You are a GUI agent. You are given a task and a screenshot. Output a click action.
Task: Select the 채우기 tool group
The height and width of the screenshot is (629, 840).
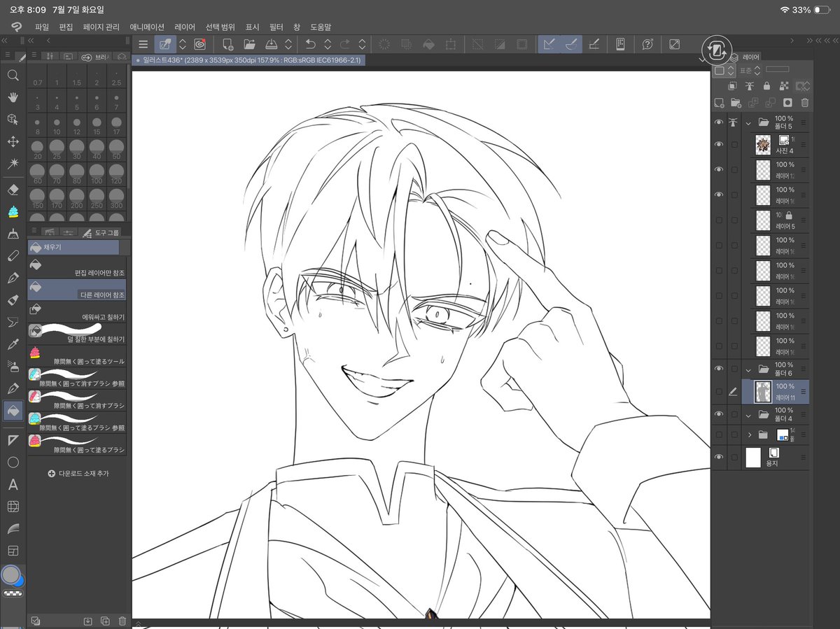point(73,247)
